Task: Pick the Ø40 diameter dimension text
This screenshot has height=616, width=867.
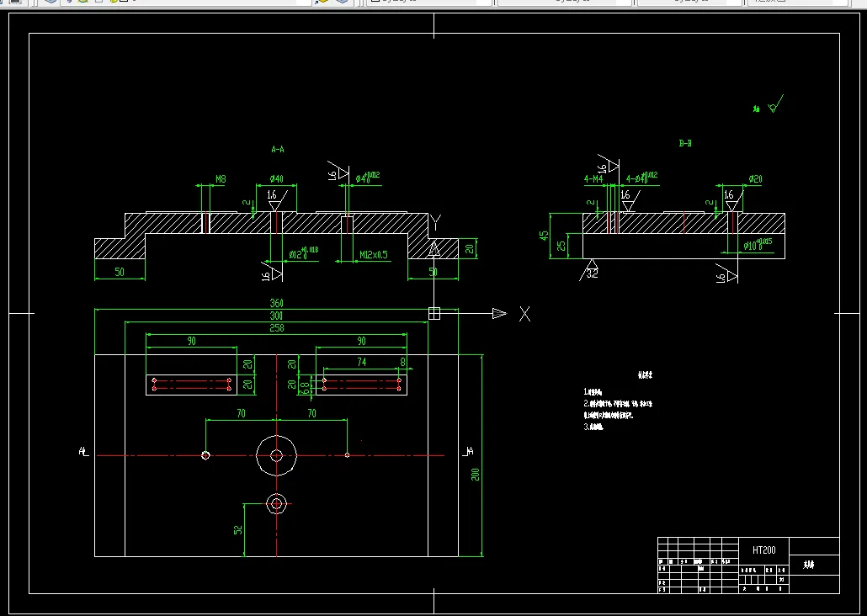Action: [x=276, y=179]
